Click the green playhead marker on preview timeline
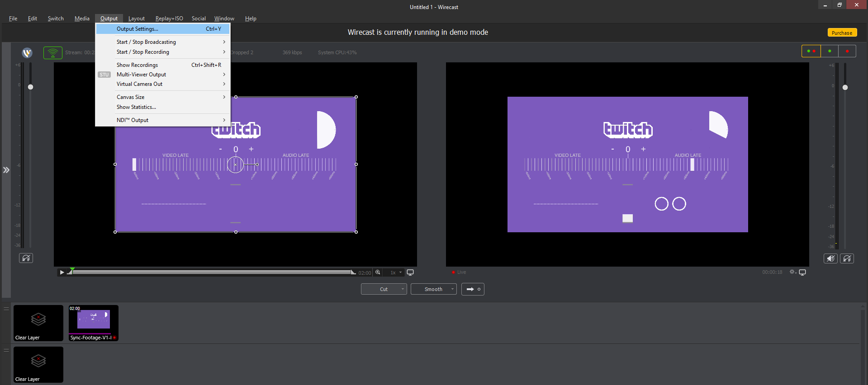This screenshot has width=868, height=385. 72,270
